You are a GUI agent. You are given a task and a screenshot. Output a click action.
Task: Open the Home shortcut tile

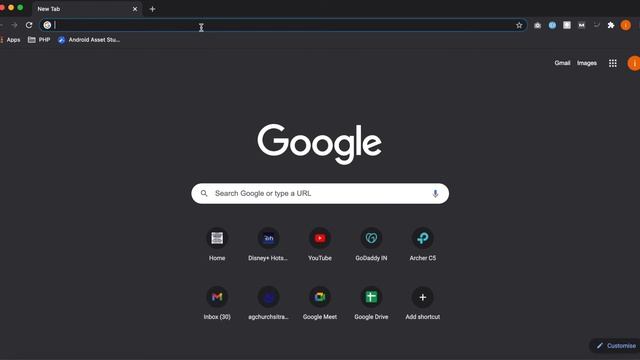[x=217, y=244]
